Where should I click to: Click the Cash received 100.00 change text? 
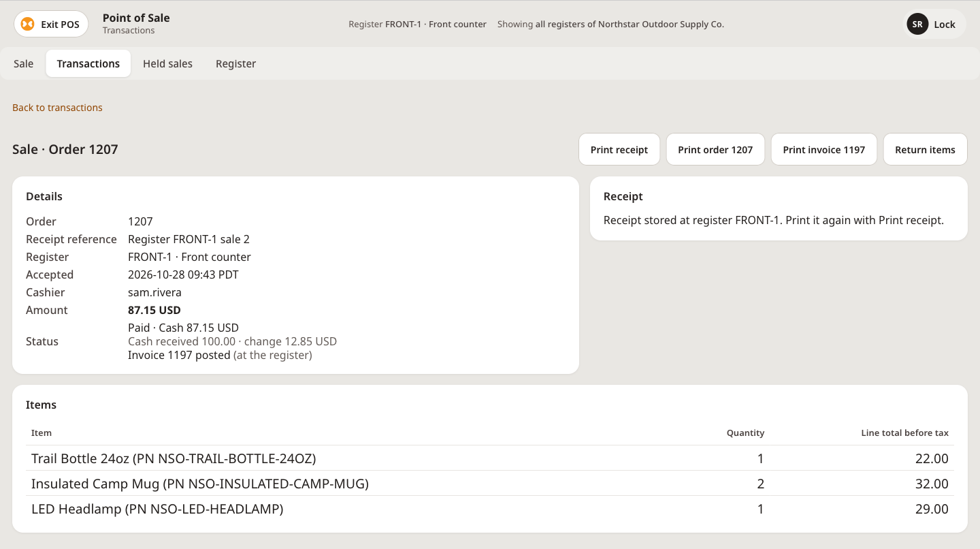(x=232, y=341)
